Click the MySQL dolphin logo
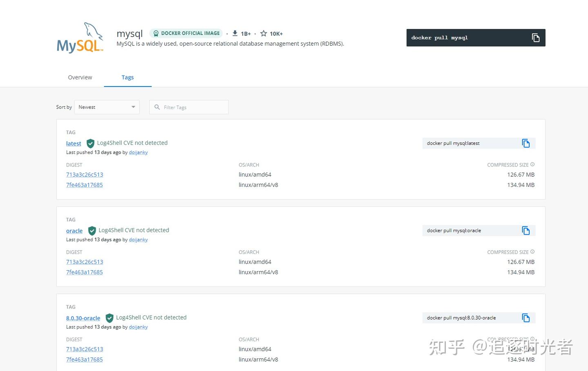This screenshot has width=588, height=371. pyautogui.click(x=80, y=38)
